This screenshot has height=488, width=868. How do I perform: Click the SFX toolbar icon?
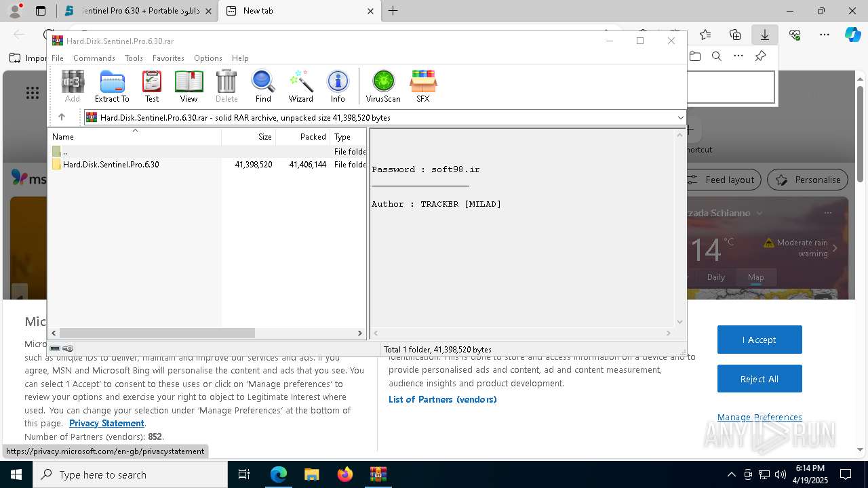pos(423,86)
